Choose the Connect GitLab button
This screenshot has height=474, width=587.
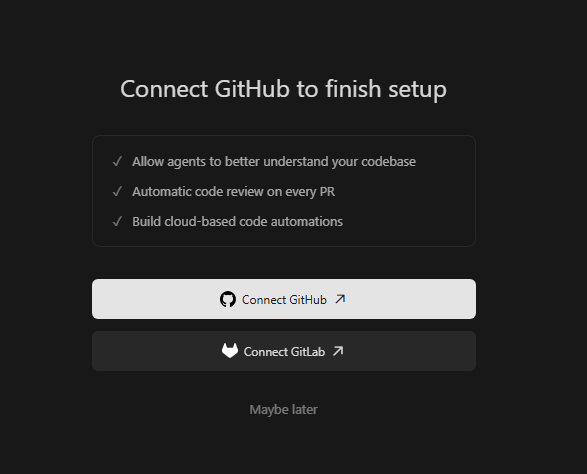point(284,351)
